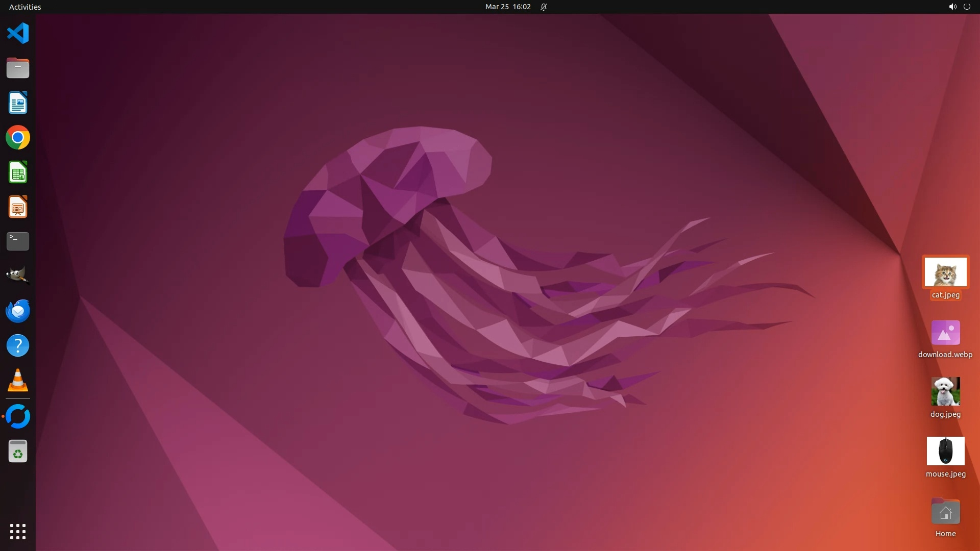
Task: Select the dog.jpeg desktop file
Action: point(945,392)
